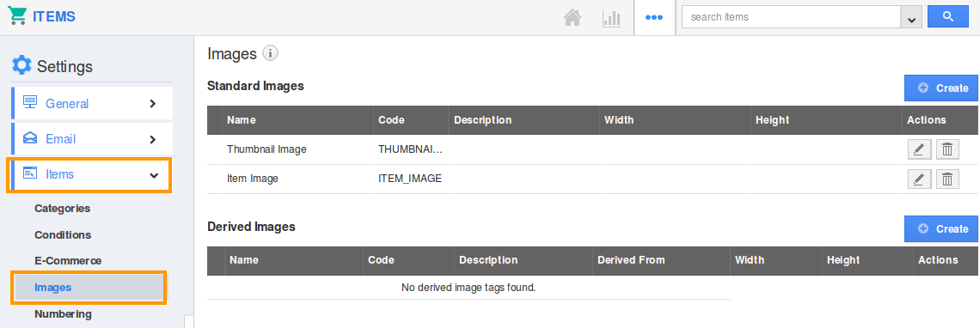Viewport: 980px width, 328px height.
Task: Create a new derived image
Action: [940, 228]
